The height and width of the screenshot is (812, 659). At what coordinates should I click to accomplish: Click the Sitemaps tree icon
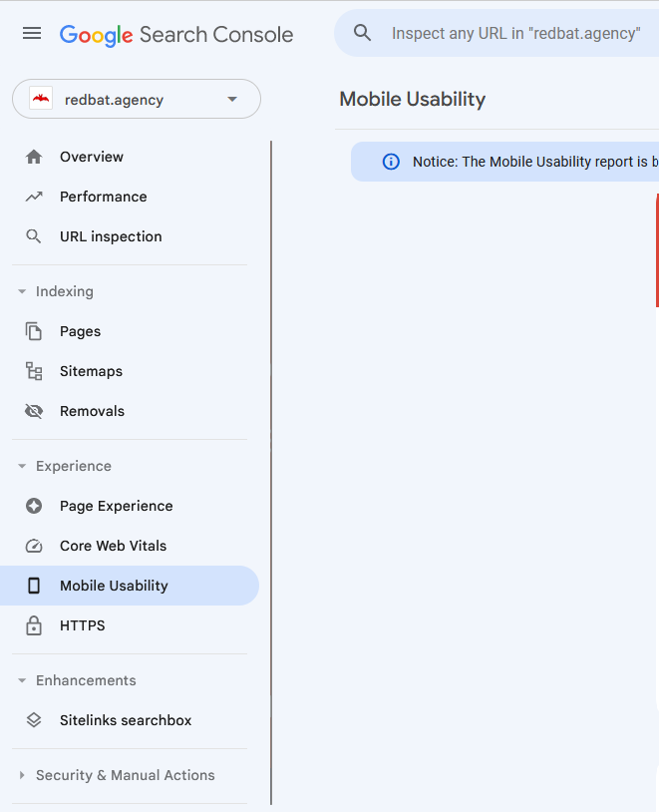(x=34, y=371)
